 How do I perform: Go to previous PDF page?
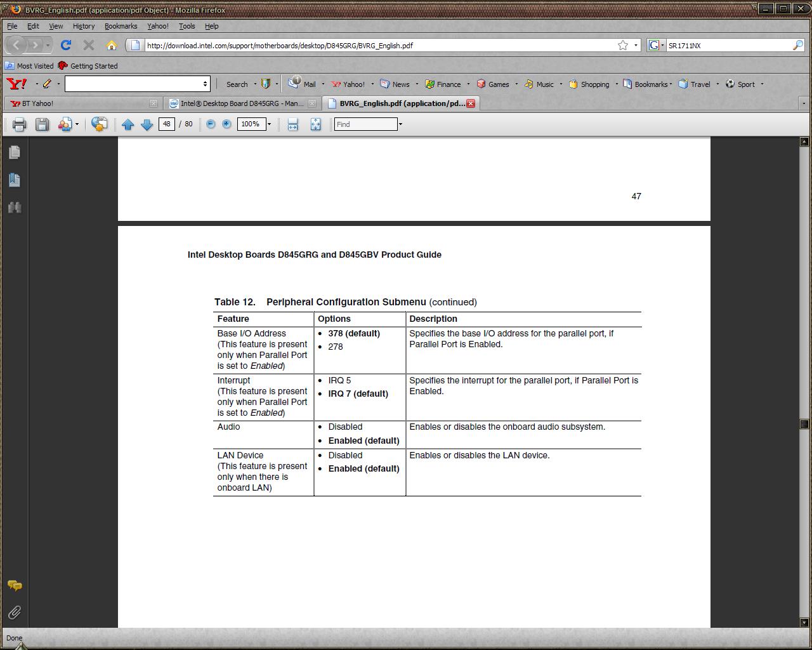pyautogui.click(x=128, y=124)
